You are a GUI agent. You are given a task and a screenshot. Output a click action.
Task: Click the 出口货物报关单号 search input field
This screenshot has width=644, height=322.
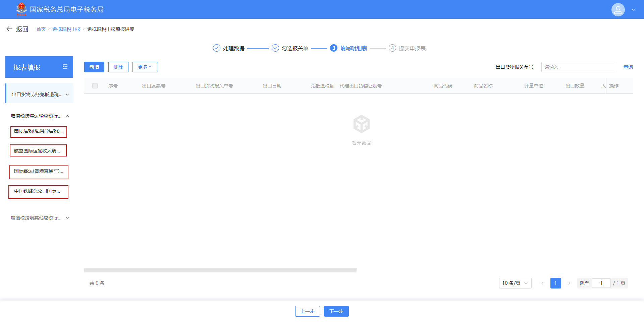pos(578,67)
